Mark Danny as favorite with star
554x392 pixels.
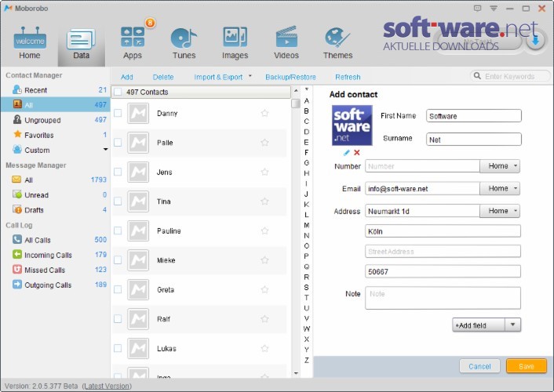tap(264, 113)
